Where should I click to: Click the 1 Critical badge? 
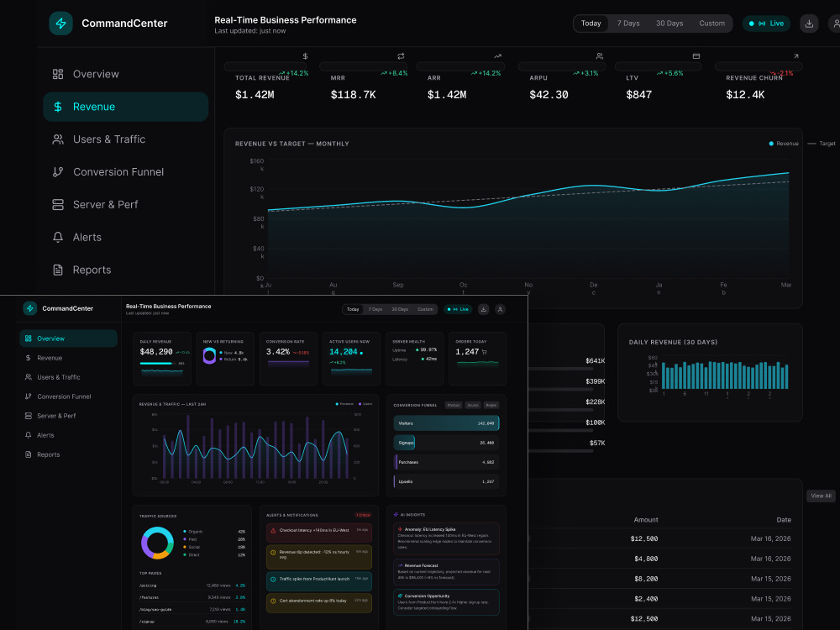point(363,515)
